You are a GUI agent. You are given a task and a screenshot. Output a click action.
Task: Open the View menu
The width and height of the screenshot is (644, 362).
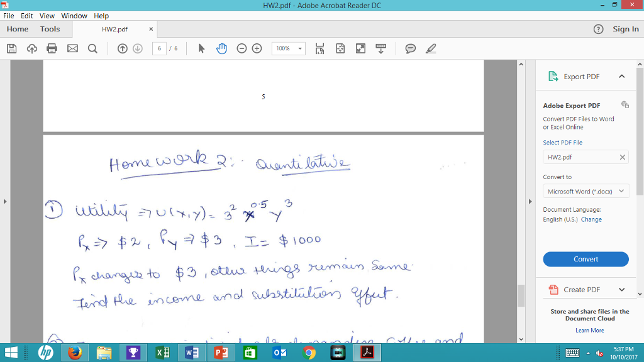click(x=47, y=16)
